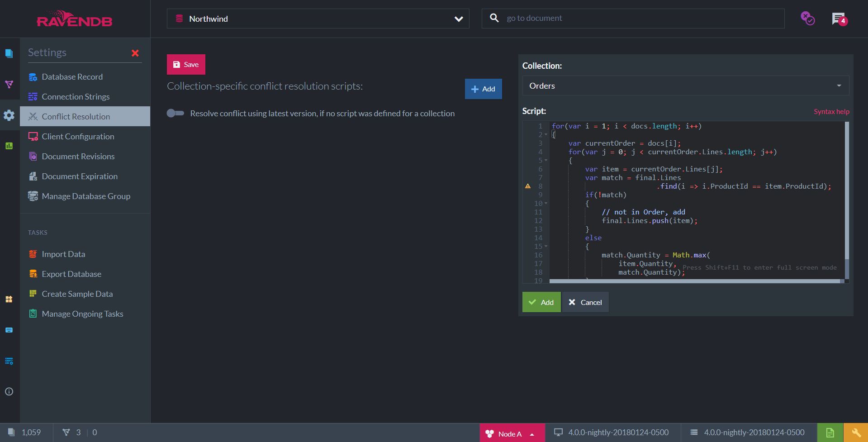This screenshot has height=442, width=868.
Task: Confirm script with green Add button
Action: tap(541, 302)
